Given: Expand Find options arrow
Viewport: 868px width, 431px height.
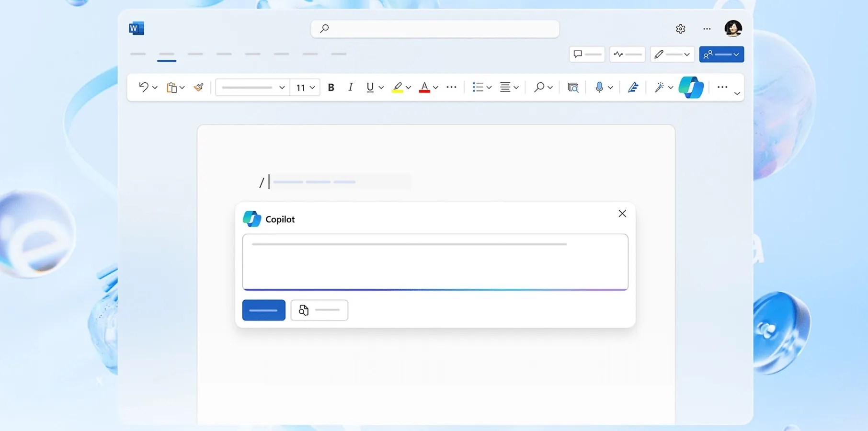Looking at the screenshot, I should tap(550, 88).
